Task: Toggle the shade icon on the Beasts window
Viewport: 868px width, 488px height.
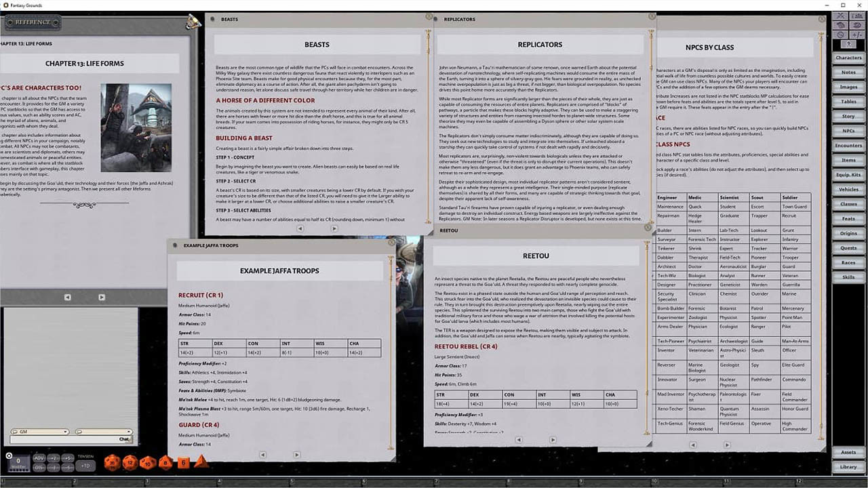Action: click(211, 19)
